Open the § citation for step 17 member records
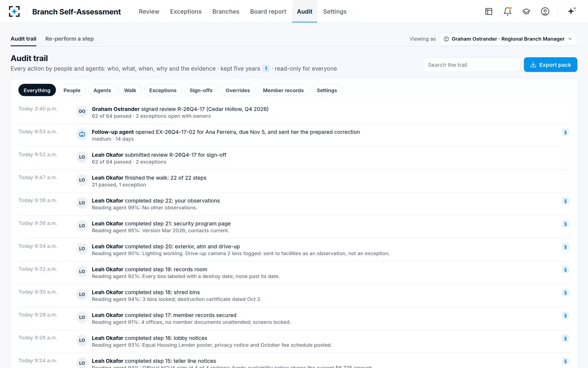Image resolution: width=588 pixels, height=368 pixels. tap(566, 316)
